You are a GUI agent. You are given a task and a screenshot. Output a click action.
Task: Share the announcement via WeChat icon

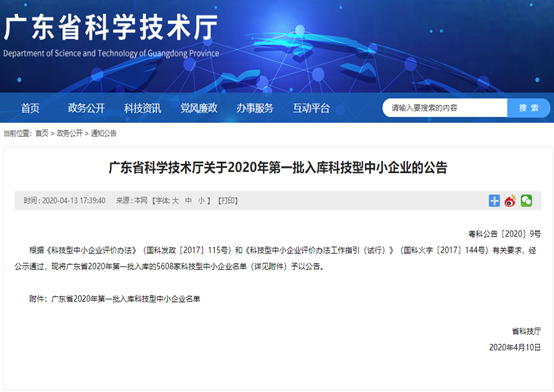(x=526, y=201)
